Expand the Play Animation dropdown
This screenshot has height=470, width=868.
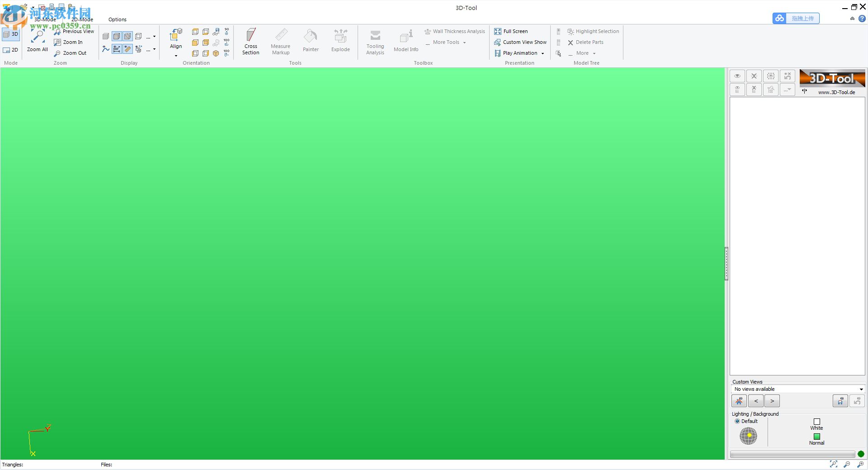tap(542, 53)
